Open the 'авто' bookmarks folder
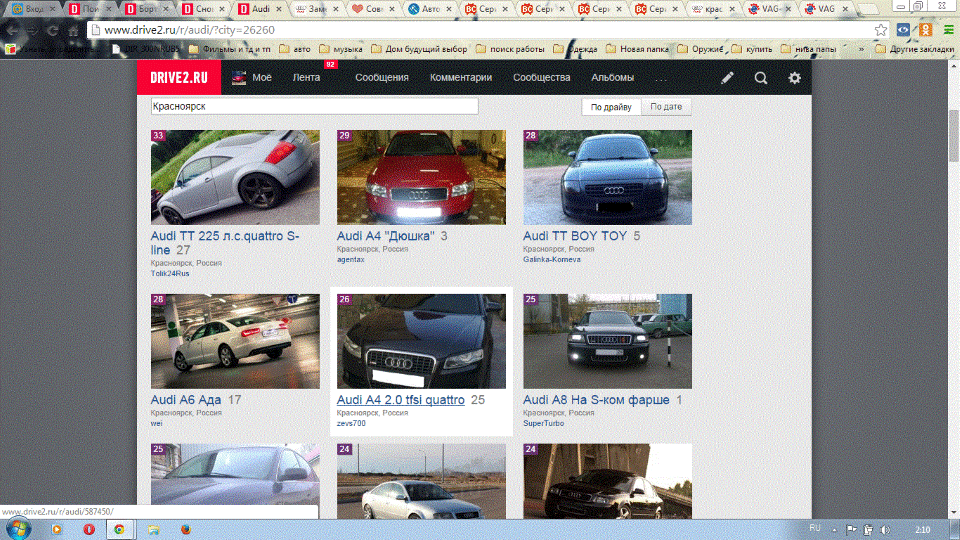Viewport: 960px width, 540px height. tap(294, 49)
